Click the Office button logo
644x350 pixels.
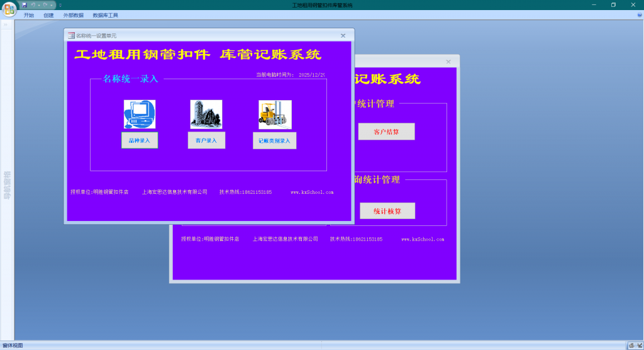(x=9, y=9)
